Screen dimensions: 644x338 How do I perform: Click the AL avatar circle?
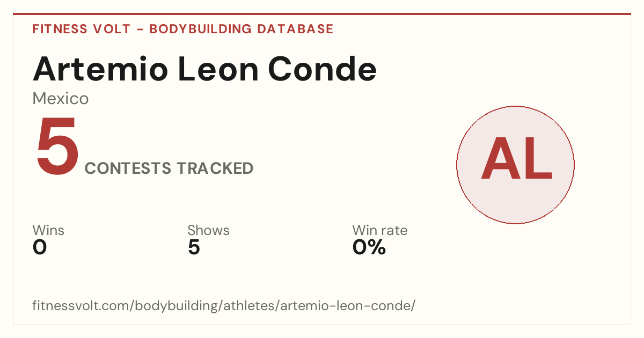click(515, 165)
